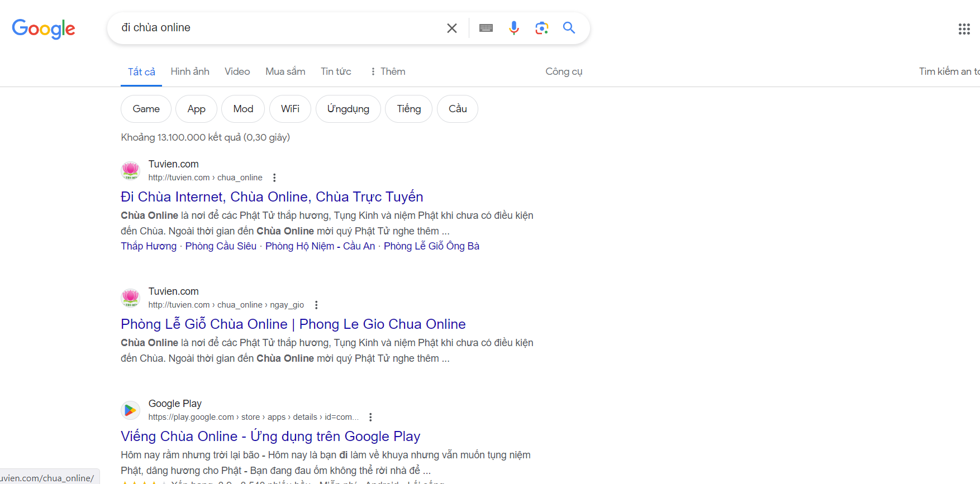980x484 pixels.
Task: Expand the Thêm more-tabs menu
Action: [x=388, y=71]
